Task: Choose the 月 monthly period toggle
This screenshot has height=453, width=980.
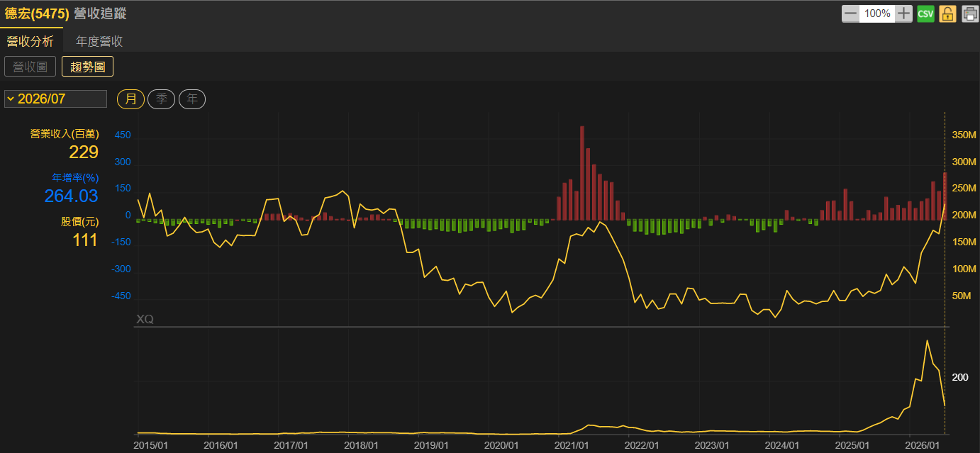Action: 131,99
